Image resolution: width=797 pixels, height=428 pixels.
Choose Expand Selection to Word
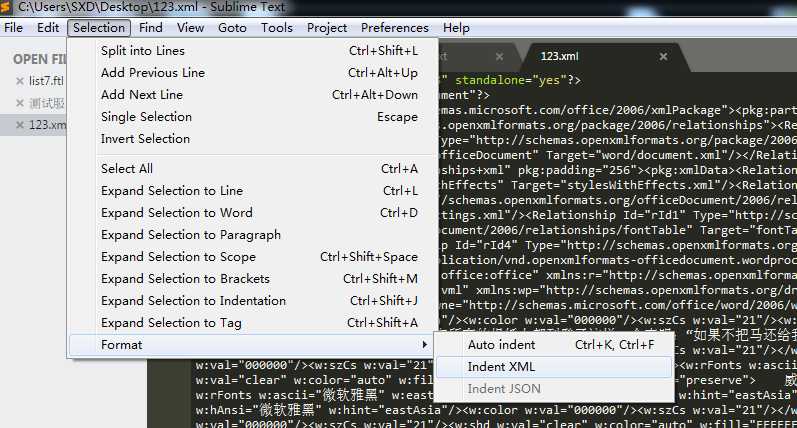pyautogui.click(x=253, y=212)
